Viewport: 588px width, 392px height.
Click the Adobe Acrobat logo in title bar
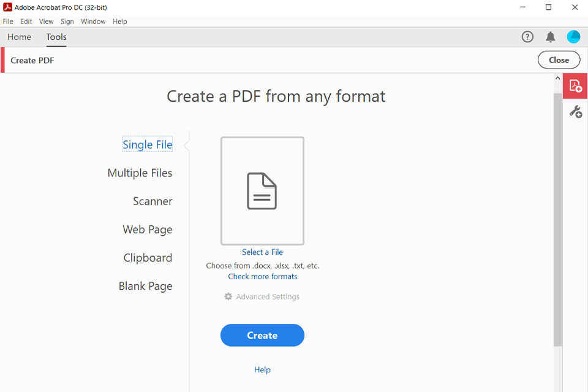click(x=7, y=7)
